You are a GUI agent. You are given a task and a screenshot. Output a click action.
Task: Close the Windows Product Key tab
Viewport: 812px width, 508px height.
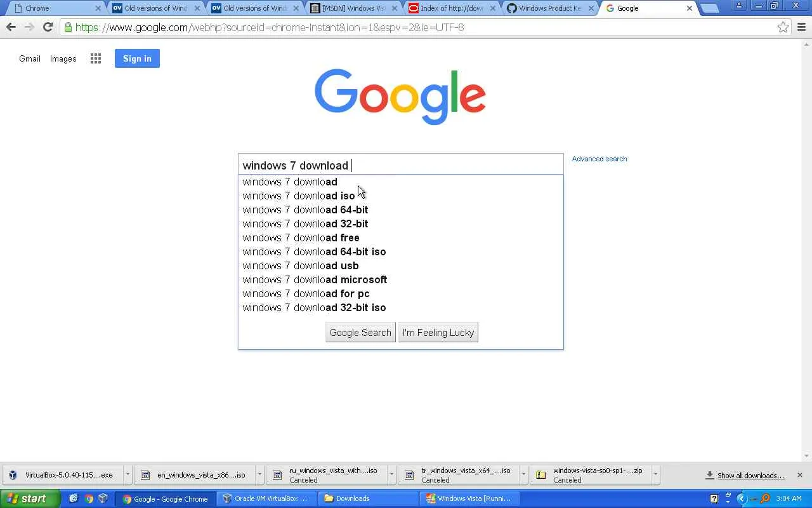591,8
